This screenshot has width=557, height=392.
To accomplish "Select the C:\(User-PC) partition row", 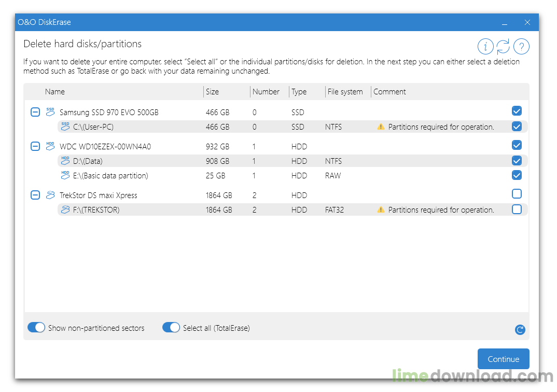I will tap(293, 127).
